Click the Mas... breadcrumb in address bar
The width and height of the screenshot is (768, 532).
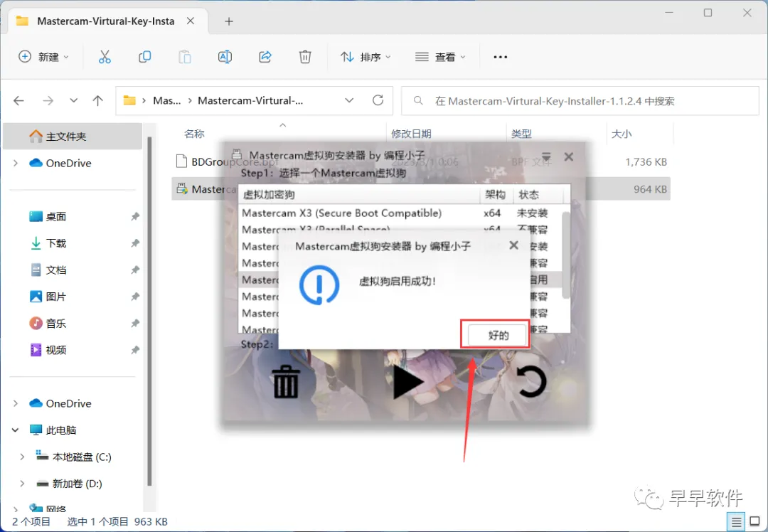[x=166, y=100]
